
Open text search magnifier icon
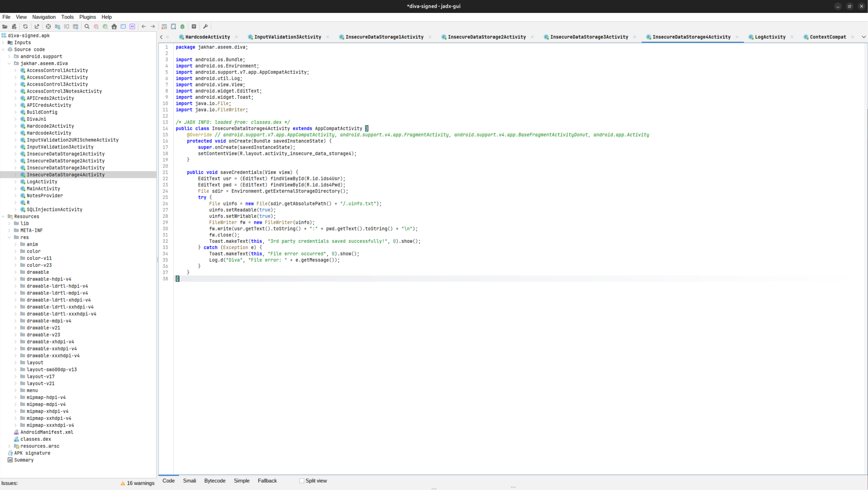(87, 26)
